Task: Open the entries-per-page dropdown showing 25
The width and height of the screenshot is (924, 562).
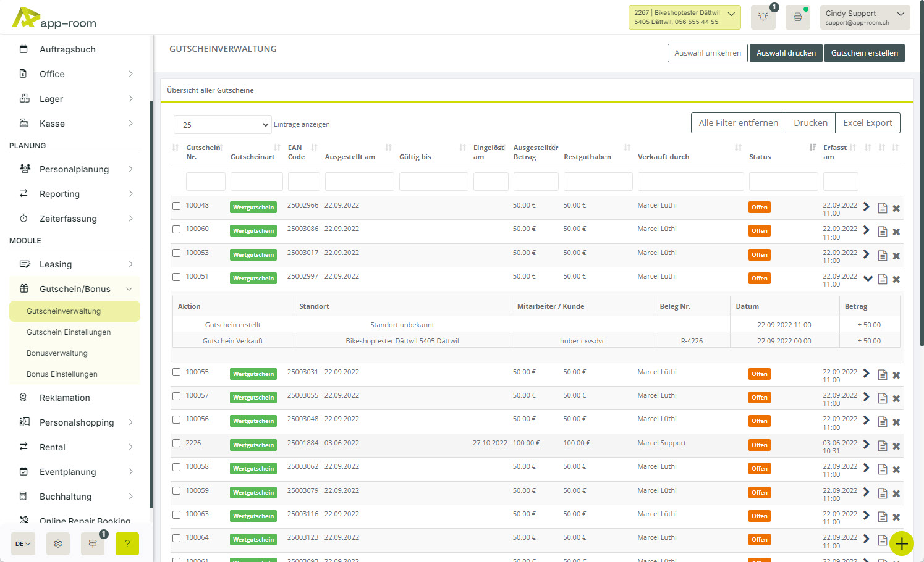Action: 223,125
